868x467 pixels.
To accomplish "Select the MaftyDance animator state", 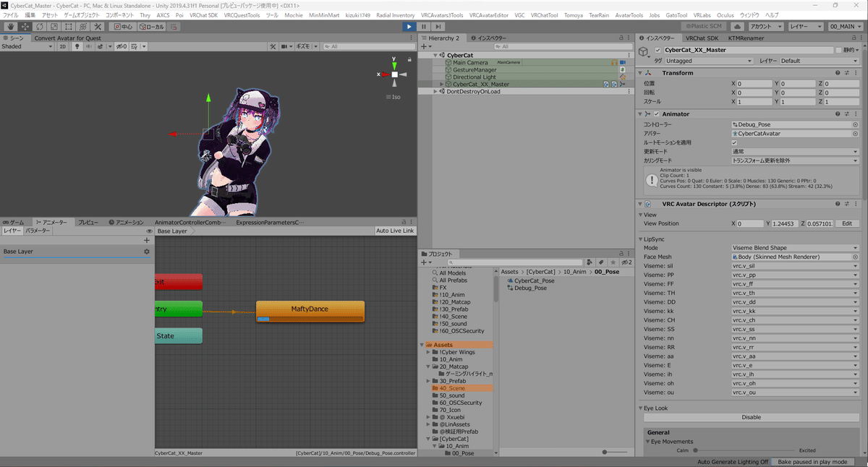I will (x=310, y=312).
